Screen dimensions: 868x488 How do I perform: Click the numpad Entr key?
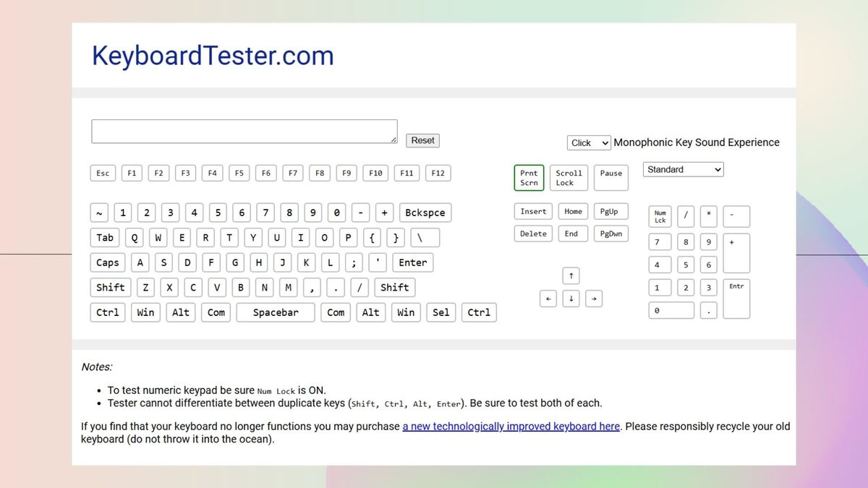[x=736, y=299]
